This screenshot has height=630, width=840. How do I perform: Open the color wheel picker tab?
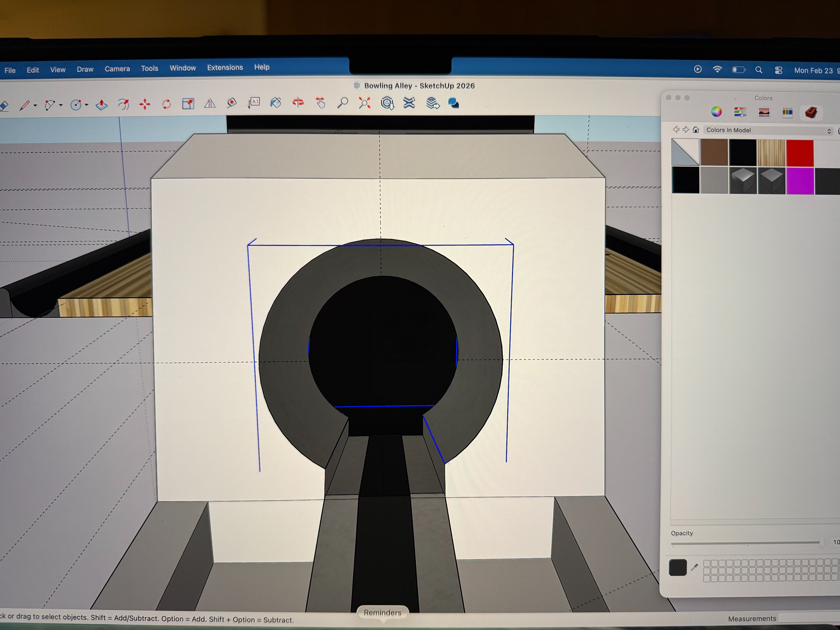coord(716,112)
